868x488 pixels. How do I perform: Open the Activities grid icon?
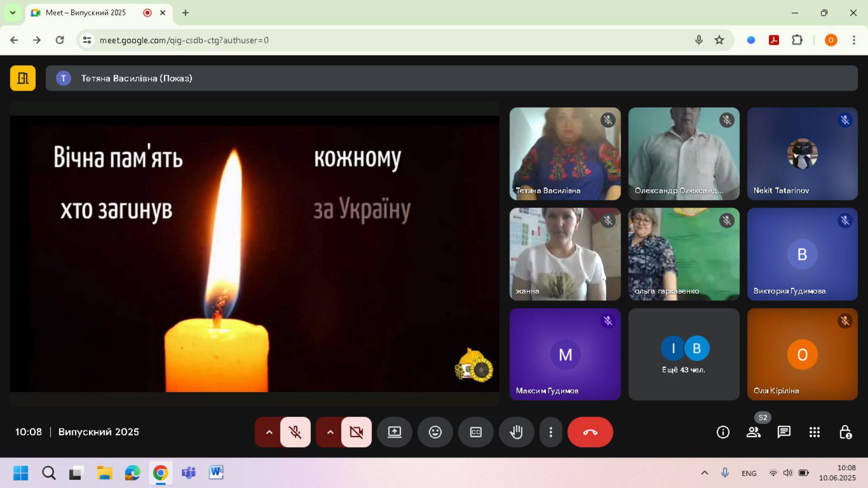click(814, 432)
